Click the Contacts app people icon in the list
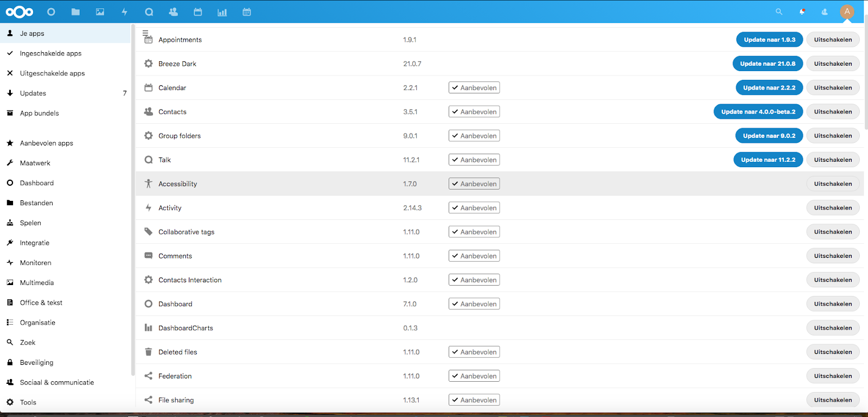 click(149, 111)
